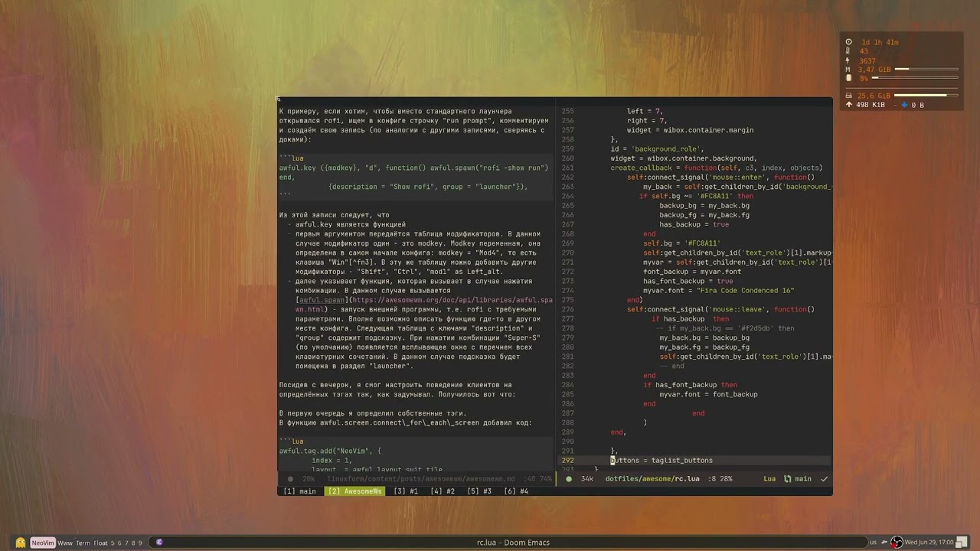Screen dimensions: 980x551
Task: Click the dimmed awesomewm.md modeline in left pane
Action: [416, 479]
